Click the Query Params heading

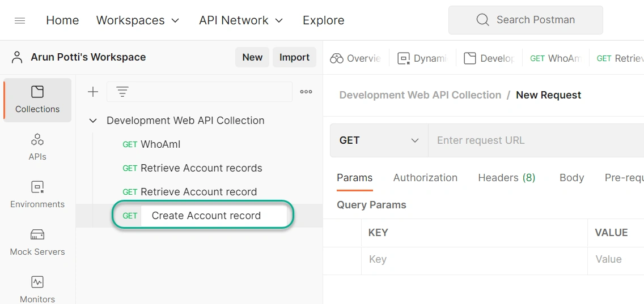(371, 205)
